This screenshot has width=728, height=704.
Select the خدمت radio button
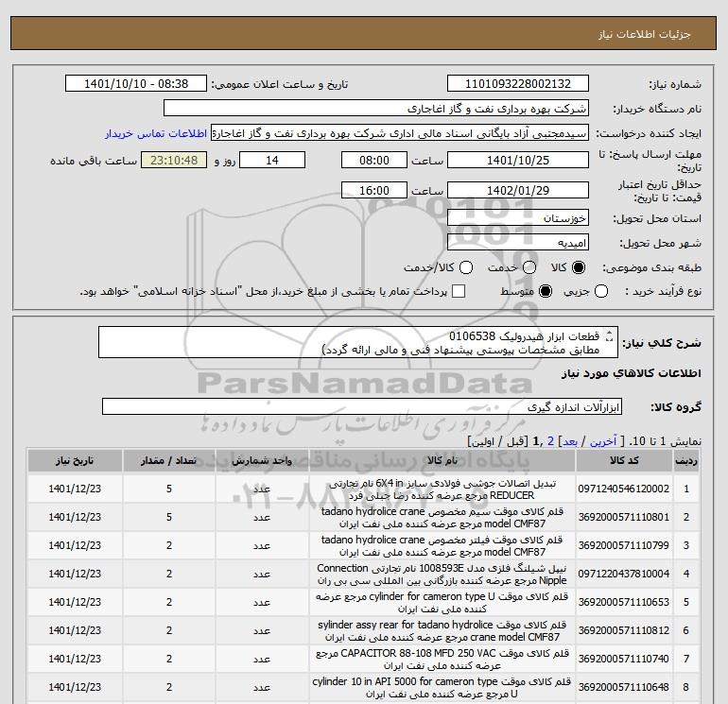pyautogui.click(x=529, y=267)
